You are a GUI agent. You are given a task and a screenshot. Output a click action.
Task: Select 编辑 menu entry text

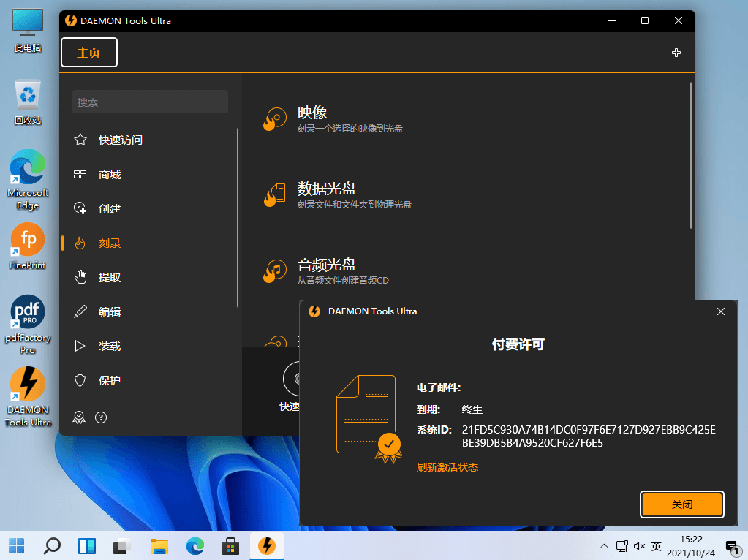(110, 311)
